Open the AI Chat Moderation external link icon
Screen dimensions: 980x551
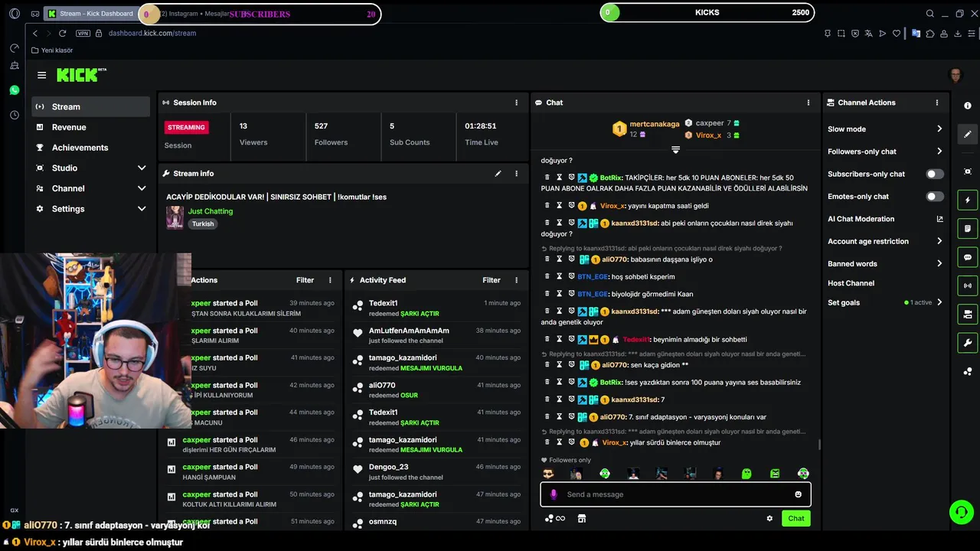pos(939,219)
